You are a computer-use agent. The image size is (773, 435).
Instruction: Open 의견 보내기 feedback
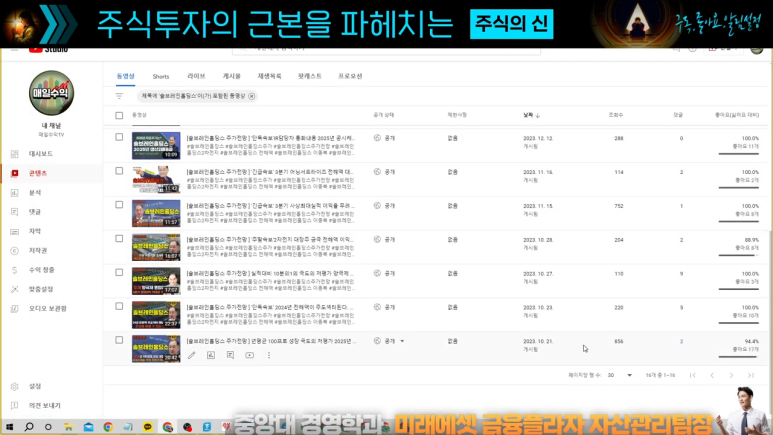(44, 405)
